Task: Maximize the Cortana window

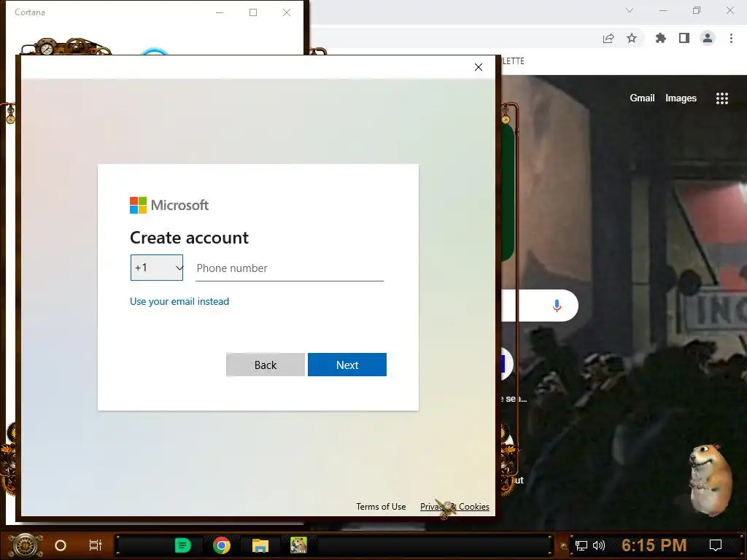Action: 253,12
